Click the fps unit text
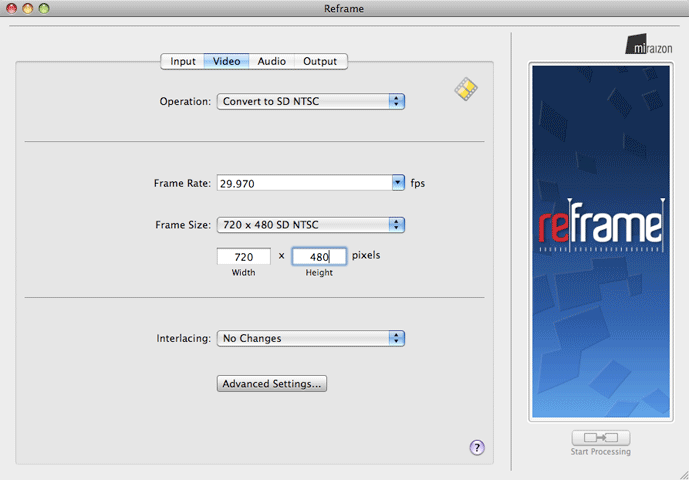 pos(417,183)
